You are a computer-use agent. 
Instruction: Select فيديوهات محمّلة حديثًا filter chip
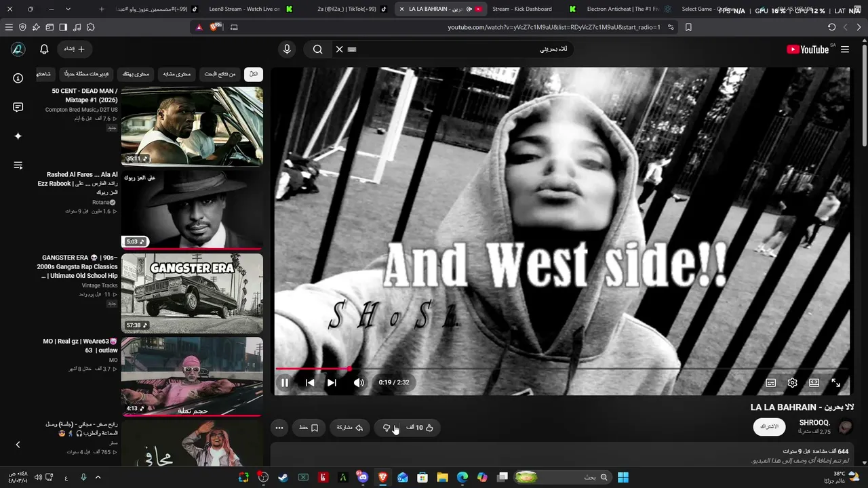point(86,74)
